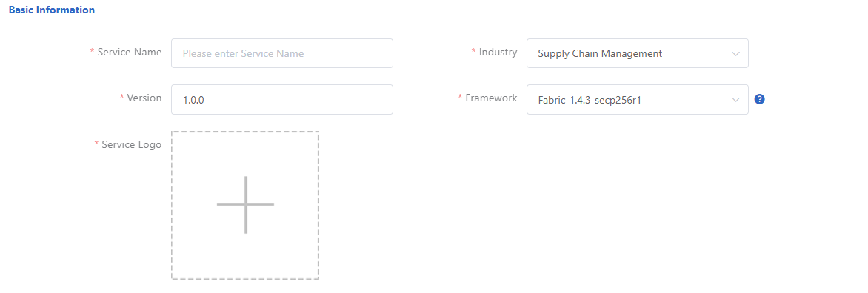Open the Supply Chain Management combo box
868x293 pixels.
tap(637, 53)
